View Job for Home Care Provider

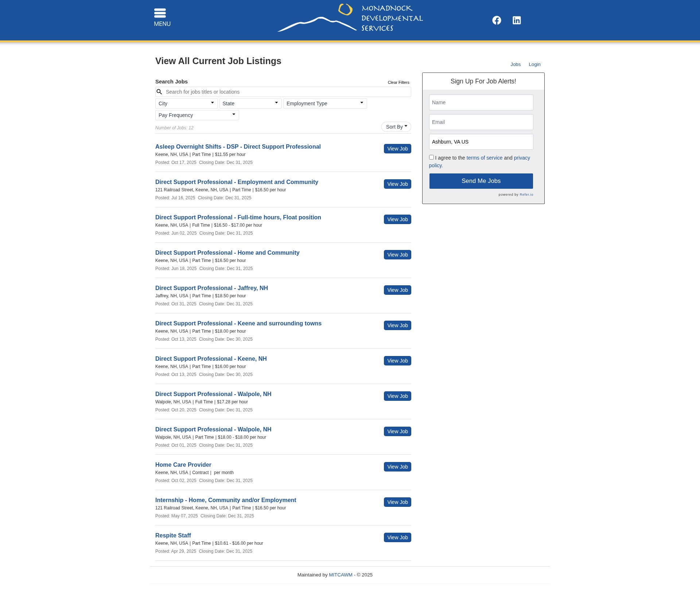click(397, 467)
